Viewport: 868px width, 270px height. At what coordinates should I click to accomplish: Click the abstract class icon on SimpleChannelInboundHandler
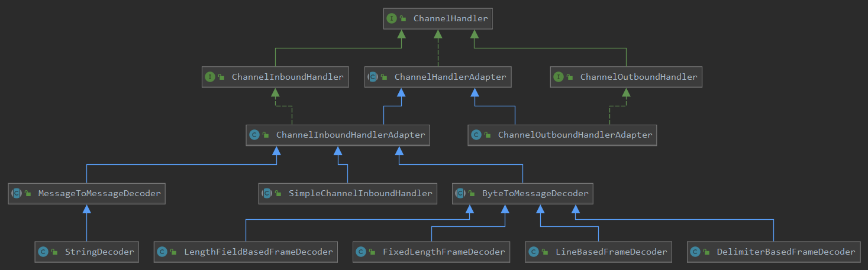[x=266, y=193]
